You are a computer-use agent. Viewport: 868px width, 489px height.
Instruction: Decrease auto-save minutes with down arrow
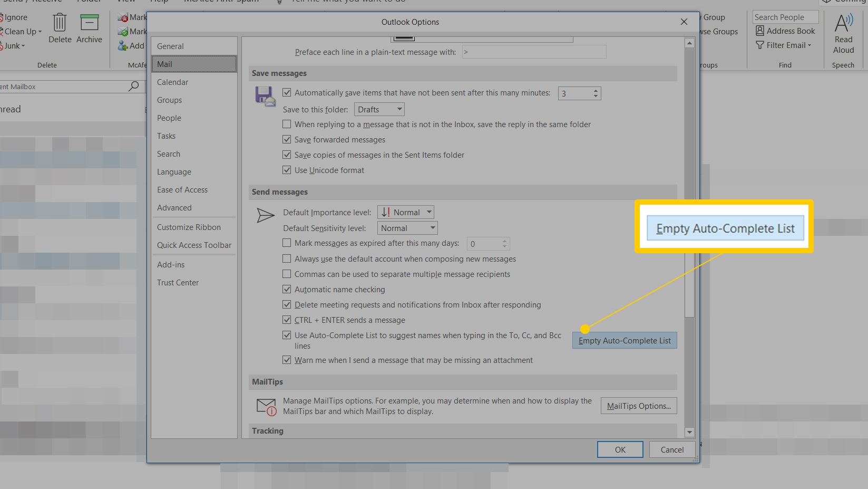point(596,96)
